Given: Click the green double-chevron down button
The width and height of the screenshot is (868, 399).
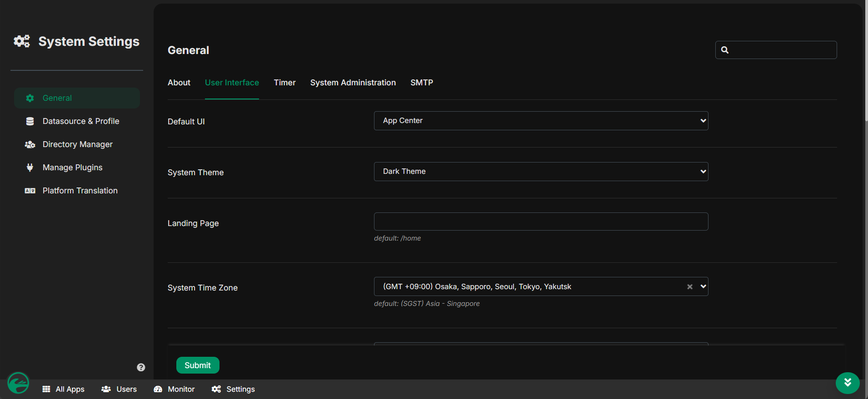Looking at the screenshot, I should [847, 383].
